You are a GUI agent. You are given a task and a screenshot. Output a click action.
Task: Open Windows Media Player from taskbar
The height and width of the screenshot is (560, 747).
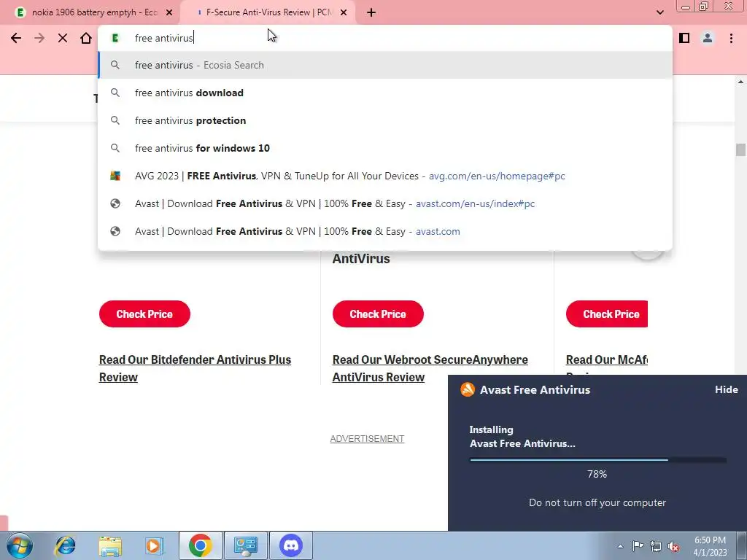click(x=154, y=545)
